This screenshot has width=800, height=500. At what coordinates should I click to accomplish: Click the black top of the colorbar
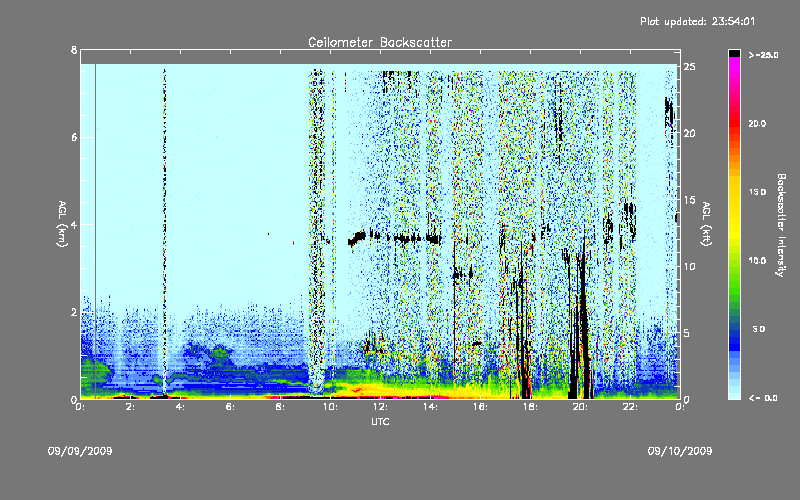(x=734, y=53)
